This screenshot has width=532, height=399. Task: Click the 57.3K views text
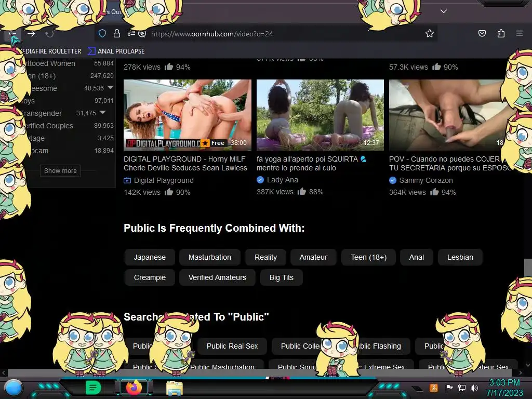[408, 67]
